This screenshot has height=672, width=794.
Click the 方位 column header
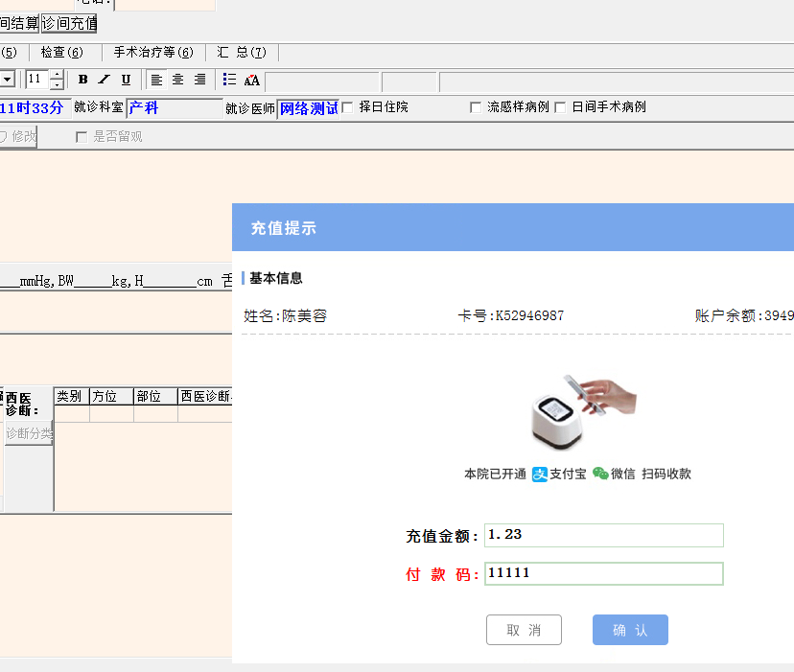tap(112, 396)
